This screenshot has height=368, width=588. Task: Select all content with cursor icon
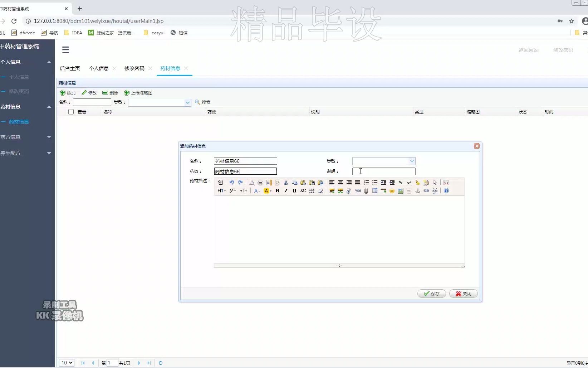coord(435,183)
